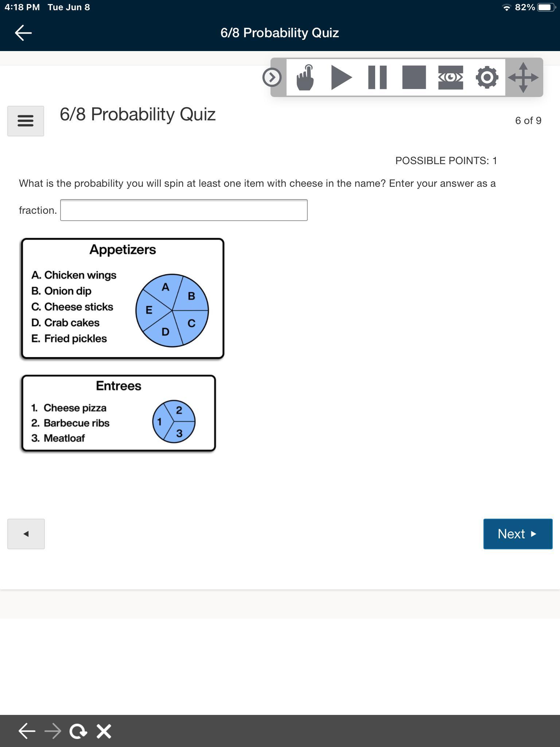This screenshot has width=560, height=747.
Task: Tap the Entrees spinner wheel
Action: [174, 422]
